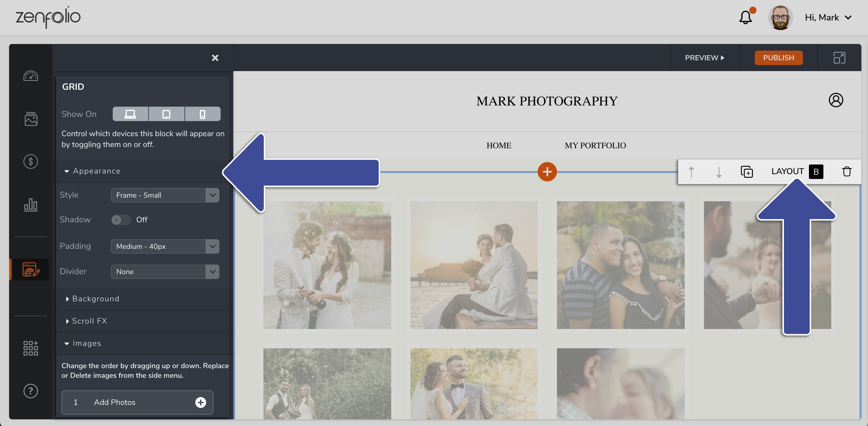The width and height of the screenshot is (868, 426).
Task: Navigate to MY PORTFOLIO menu item
Action: (595, 145)
